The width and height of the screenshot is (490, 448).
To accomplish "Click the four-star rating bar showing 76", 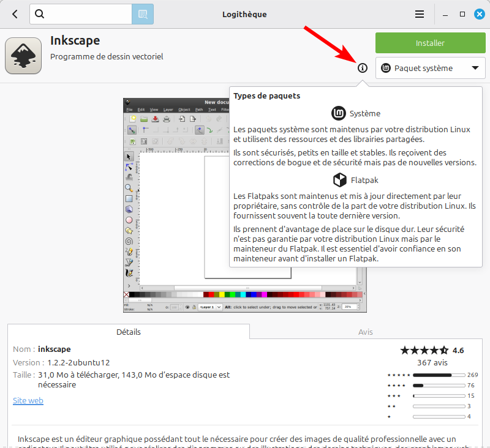I will pos(439,385).
